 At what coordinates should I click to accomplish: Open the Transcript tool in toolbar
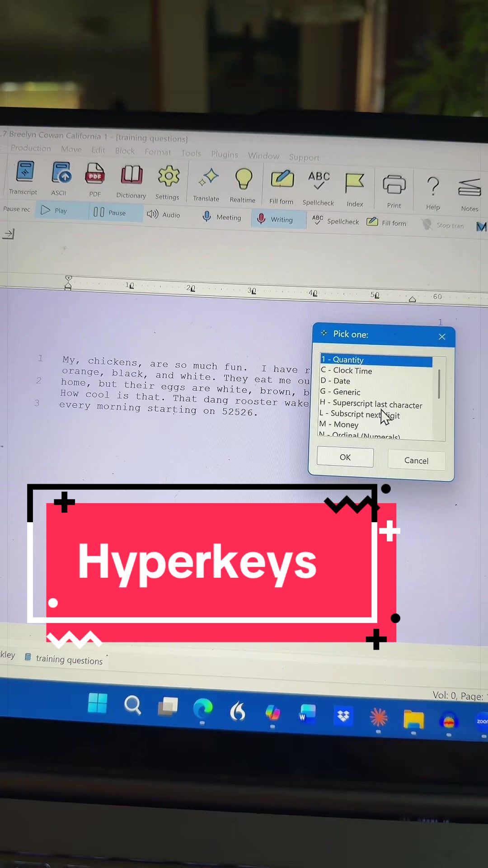pos(24,178)
